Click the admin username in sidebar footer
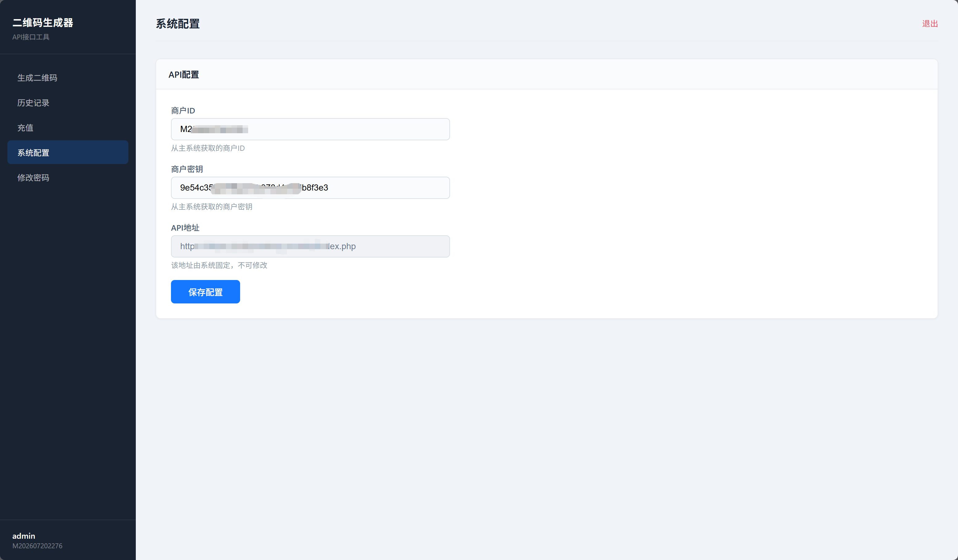 [23, 536]
